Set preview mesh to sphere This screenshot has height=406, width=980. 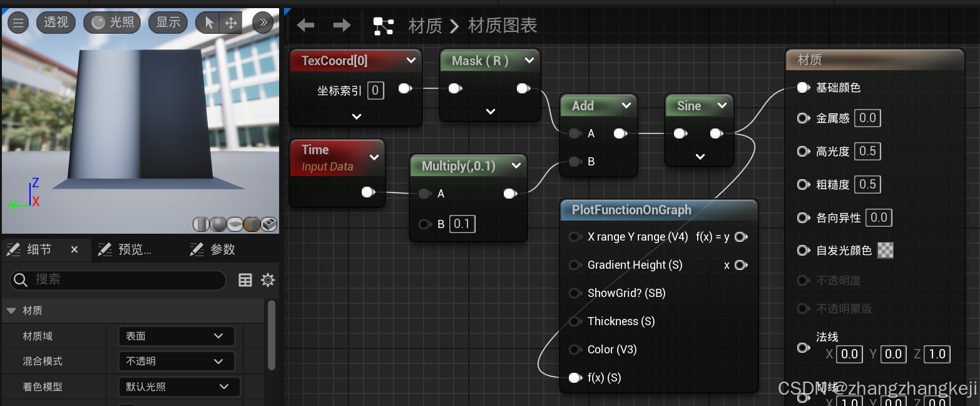[x=218, y=224]
